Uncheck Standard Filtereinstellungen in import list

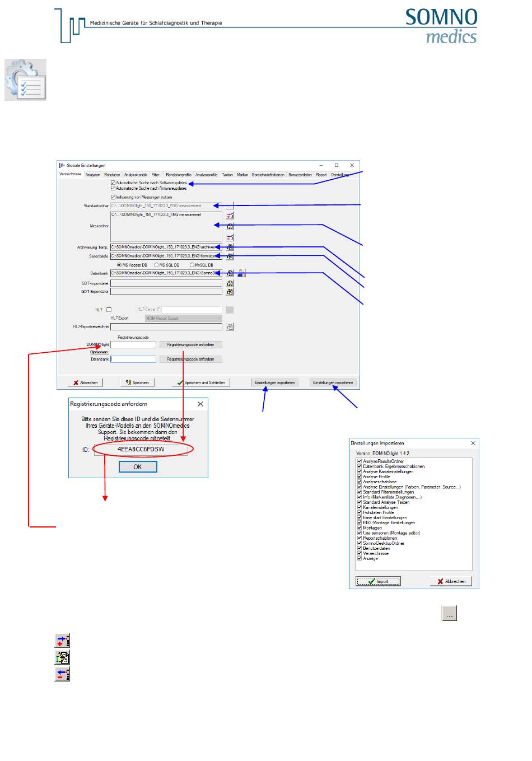pos(359,492)
